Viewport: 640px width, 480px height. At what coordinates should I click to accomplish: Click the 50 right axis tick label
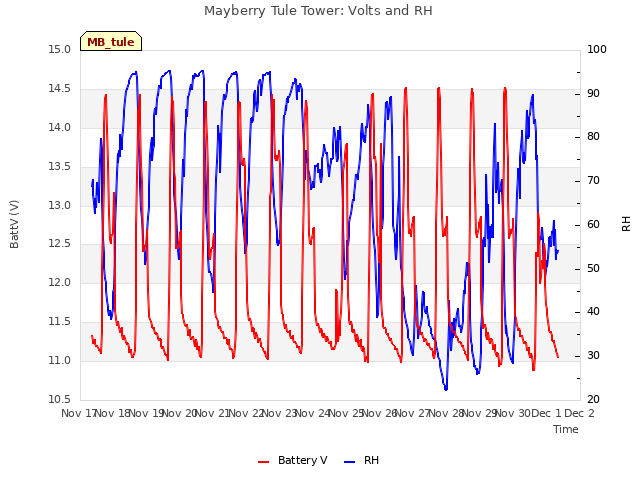[x=593, y=269]
